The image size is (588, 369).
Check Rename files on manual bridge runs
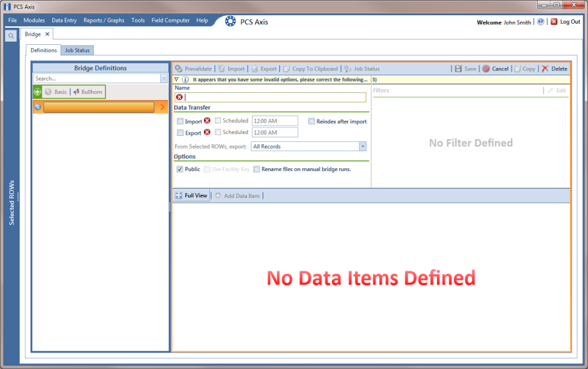point(257,169)
